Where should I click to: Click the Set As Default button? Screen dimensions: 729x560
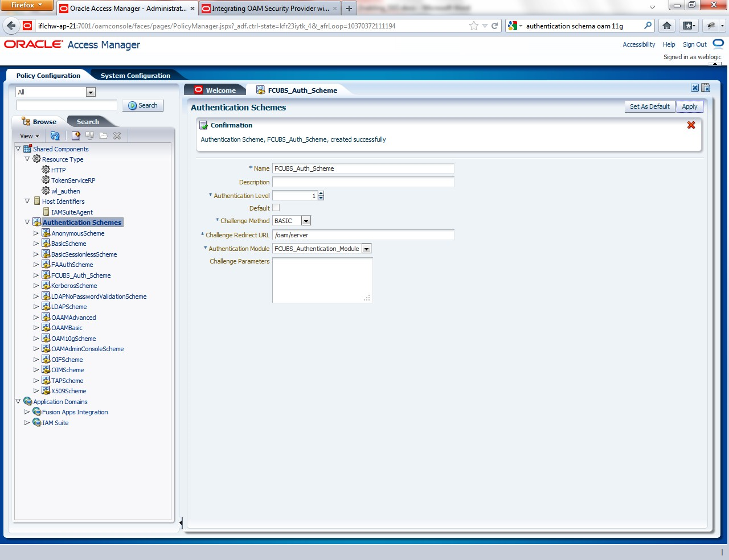[x=650, y=106]
